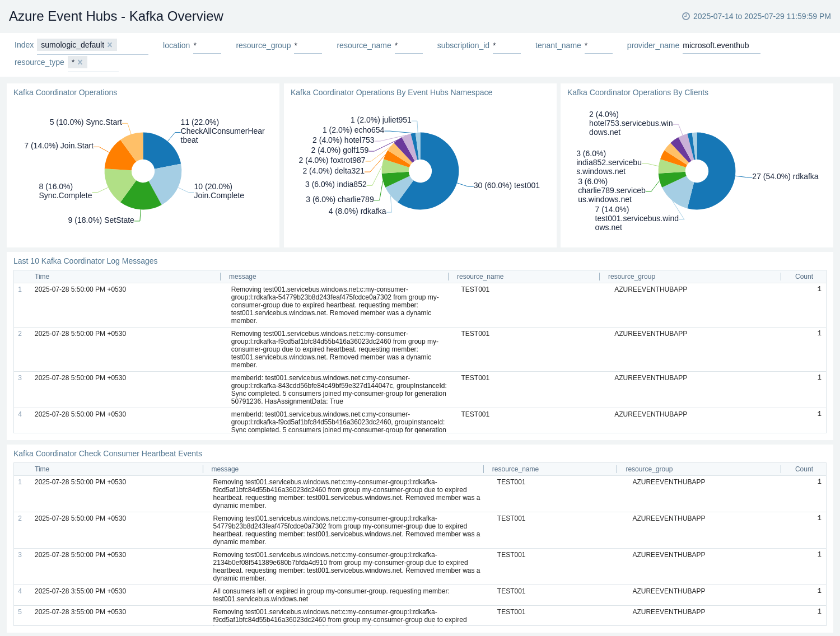Select the Join.Complete light blue pie slice
Viewport: 840px width, 636px height.
pyautogui.click(x=167, y=183)
